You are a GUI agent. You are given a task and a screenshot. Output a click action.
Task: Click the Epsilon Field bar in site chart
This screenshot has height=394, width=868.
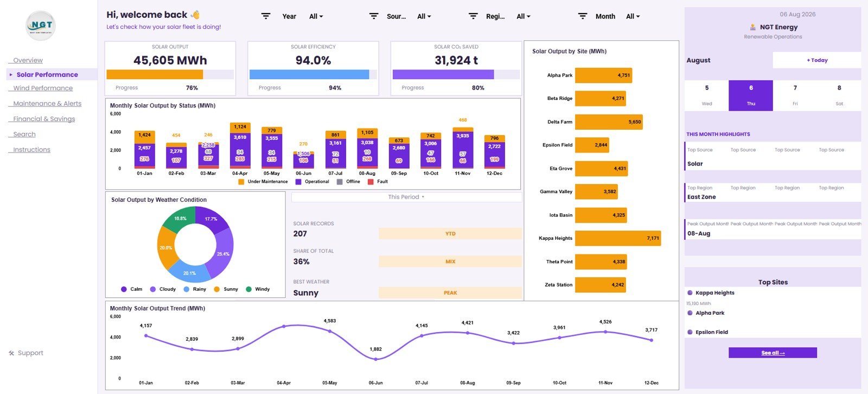[x=592, y=145]
